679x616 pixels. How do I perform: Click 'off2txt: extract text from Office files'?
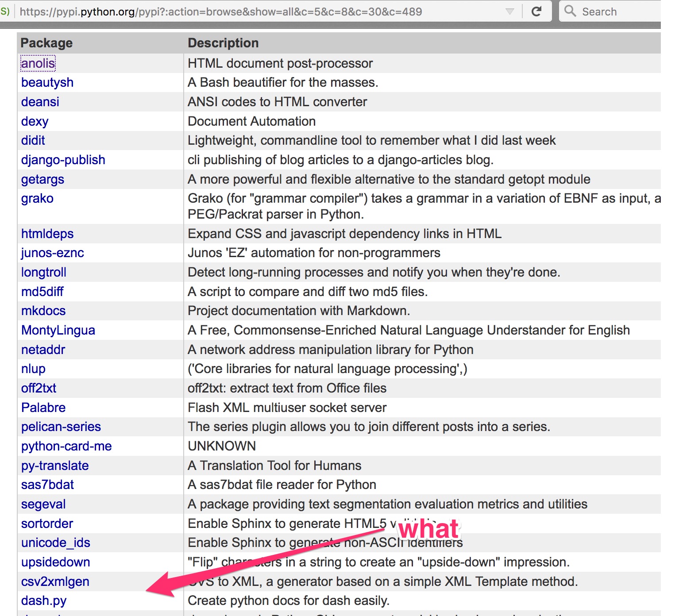tap(287, 388)
